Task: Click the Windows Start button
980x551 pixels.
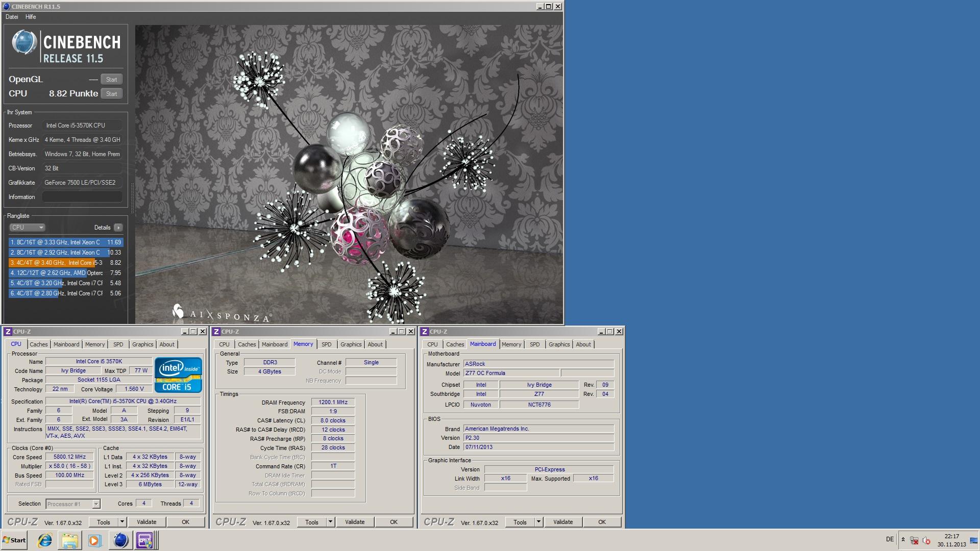Action: click(14, 540)
